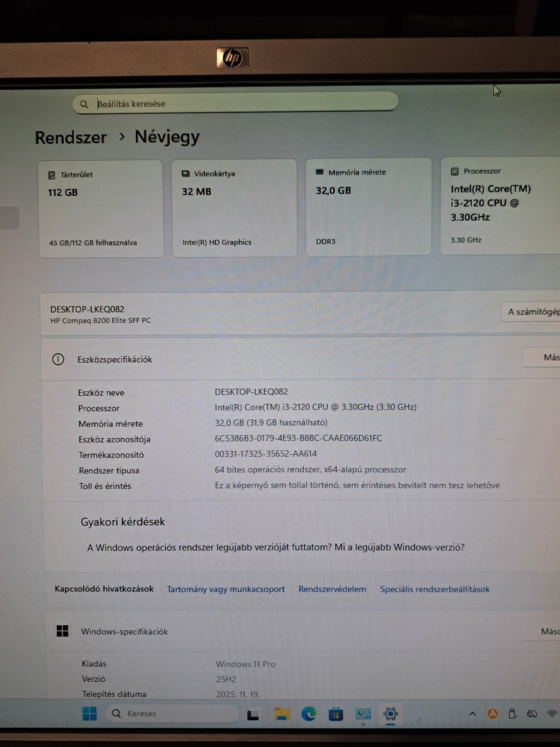Click the taskbar Keresés search box
The width and height of the screenshot is (560, 747).
[x=172, y=713]
